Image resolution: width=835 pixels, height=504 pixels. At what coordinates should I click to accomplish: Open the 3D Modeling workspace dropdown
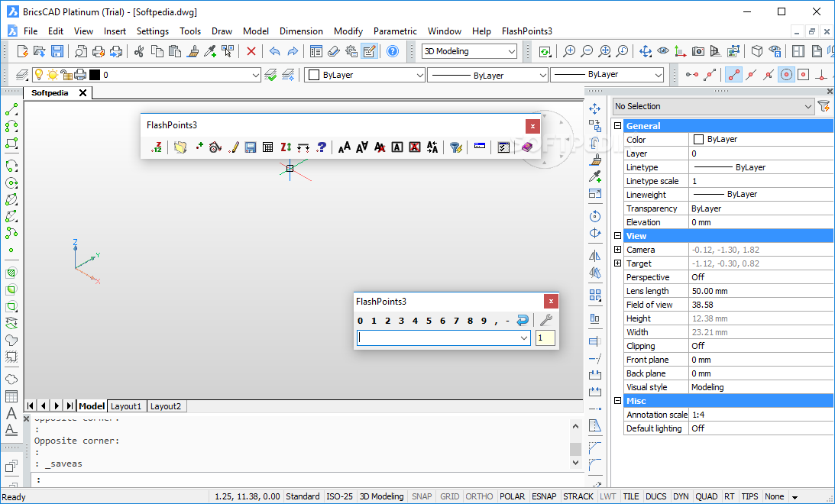click(x=469, y=51)
